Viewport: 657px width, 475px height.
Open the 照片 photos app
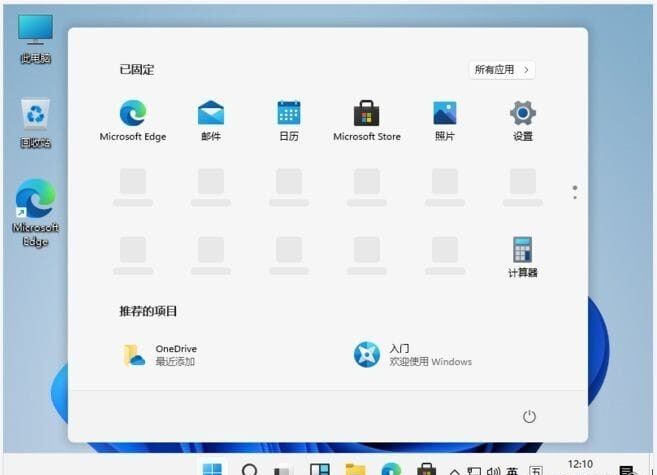click(x=445, y=121)
